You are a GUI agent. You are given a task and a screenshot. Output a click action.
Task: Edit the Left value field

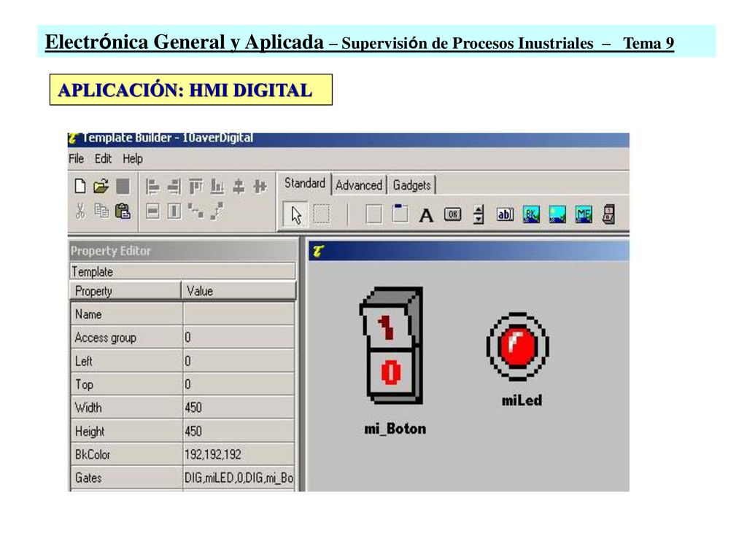coord(239,361)
